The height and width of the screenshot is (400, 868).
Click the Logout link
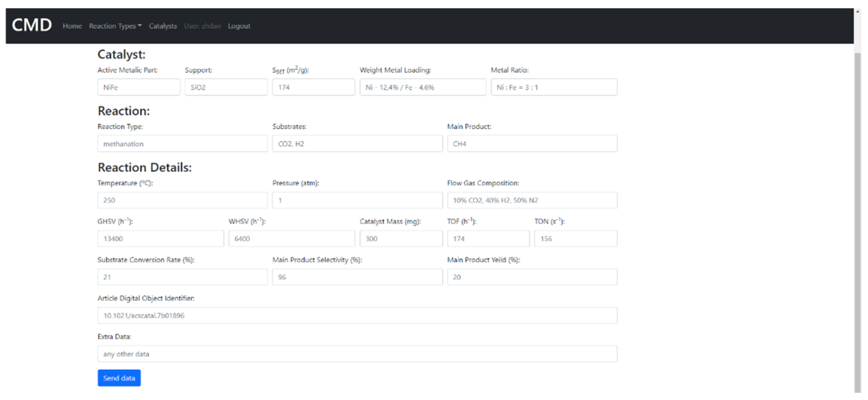pyautogui.click(x=239, y=26)
